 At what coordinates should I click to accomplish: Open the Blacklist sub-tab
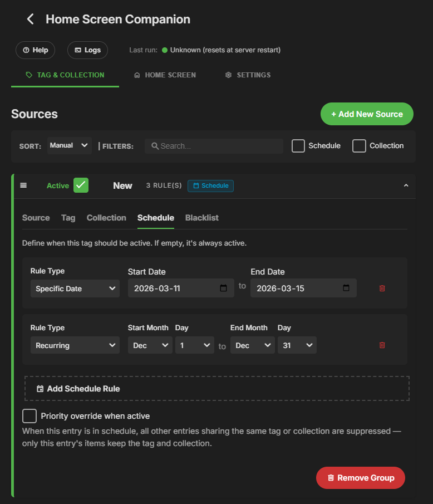(x=201, y=218)
